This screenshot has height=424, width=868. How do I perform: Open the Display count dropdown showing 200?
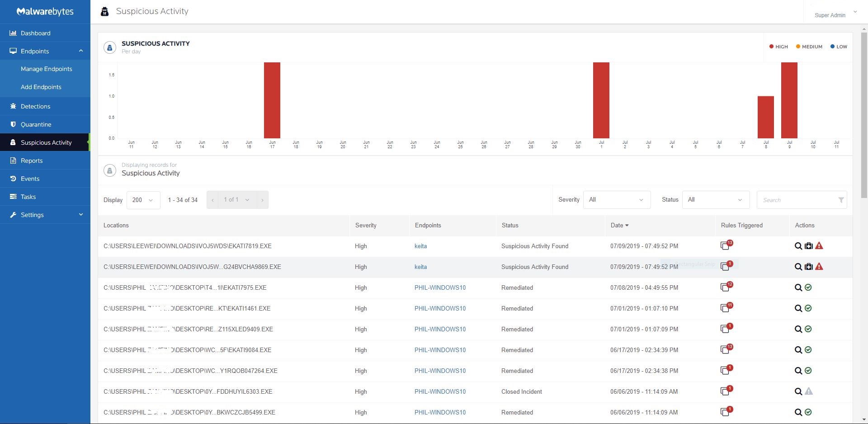(x=143, y=200)
